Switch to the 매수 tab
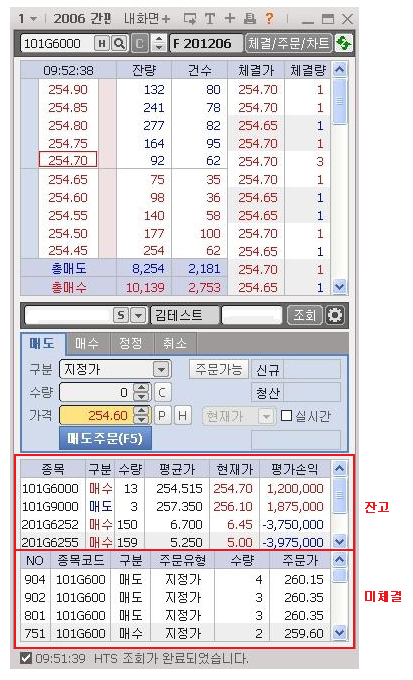Viewport: 413px width, 680px height. (x=87, y=343)
